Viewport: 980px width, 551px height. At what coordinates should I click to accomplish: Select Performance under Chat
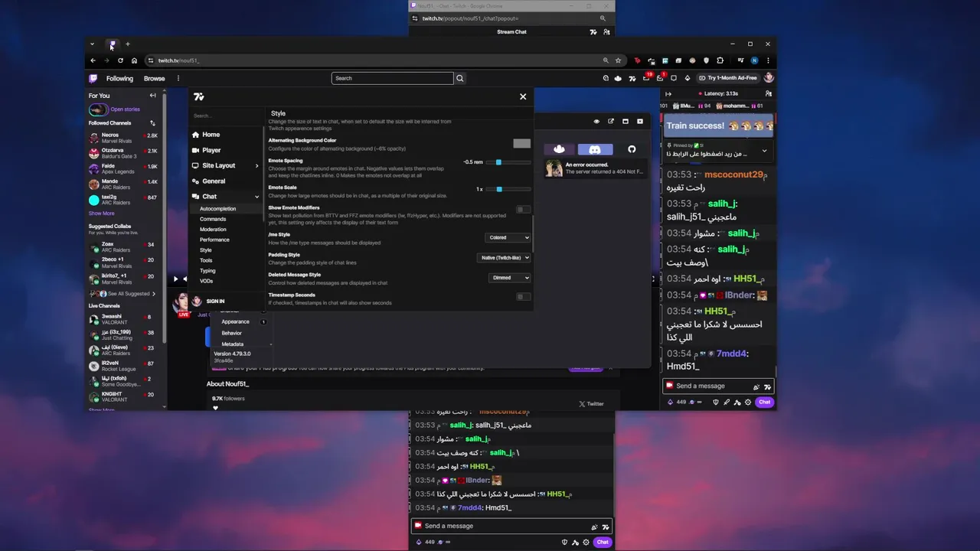pyautogui.click(x=214, y=240)
